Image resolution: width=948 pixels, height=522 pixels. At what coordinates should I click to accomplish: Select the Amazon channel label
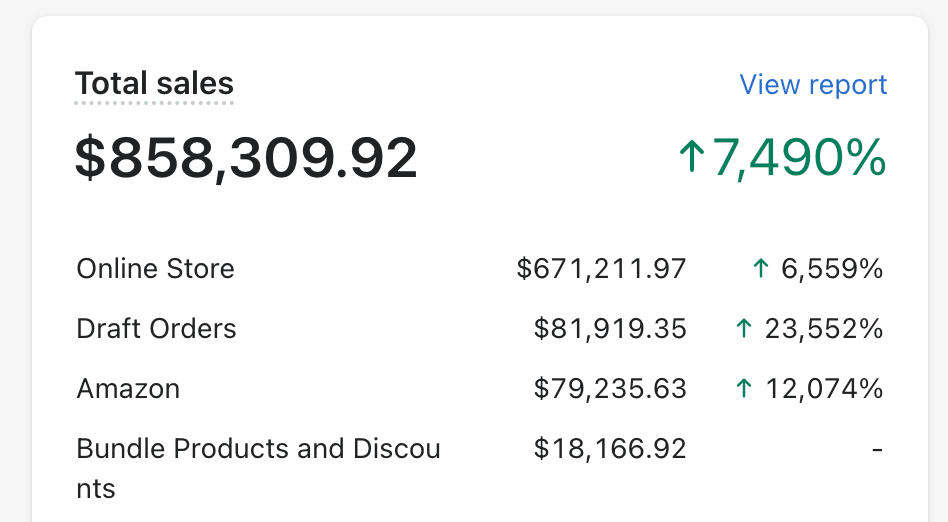(128, 388)
